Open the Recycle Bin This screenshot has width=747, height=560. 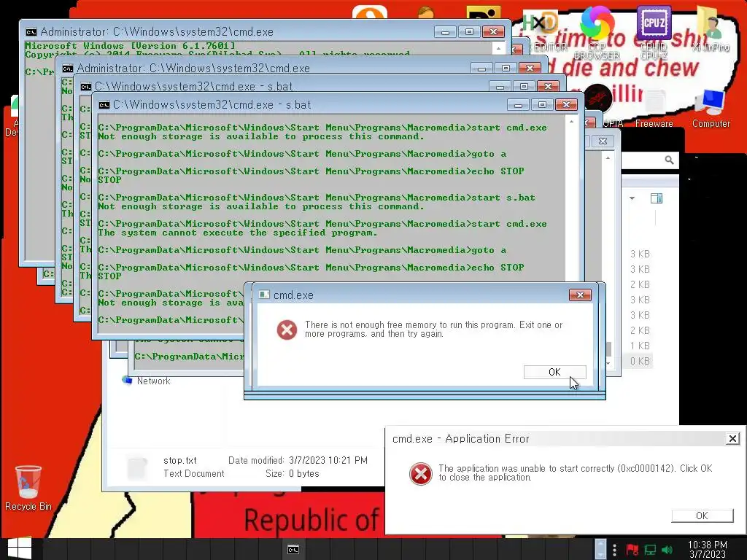pos(28,482)
